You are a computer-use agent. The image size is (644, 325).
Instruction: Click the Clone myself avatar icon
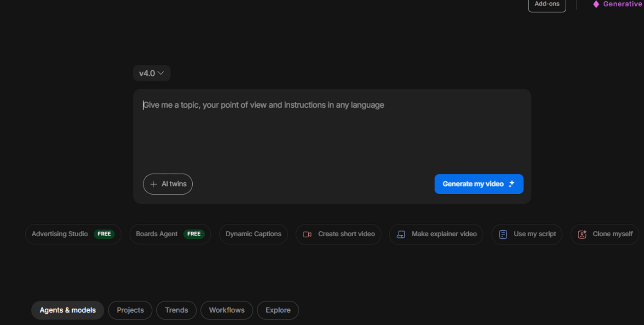(582, 234)
